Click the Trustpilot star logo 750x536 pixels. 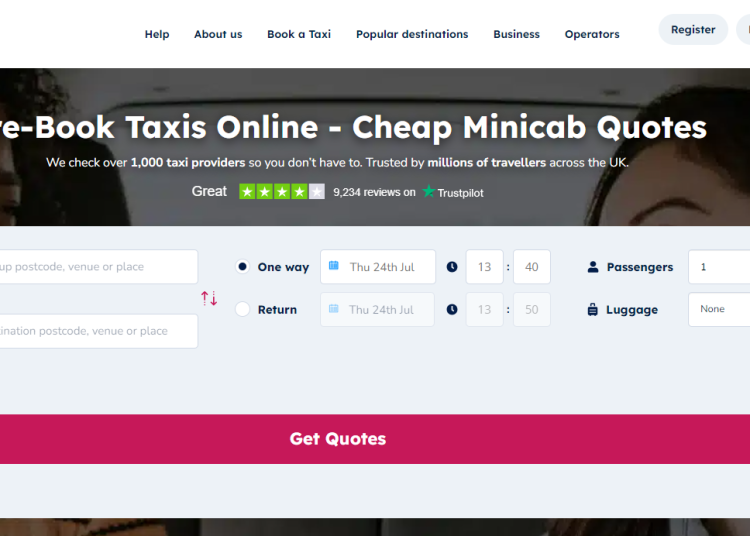tap(429, 191)
